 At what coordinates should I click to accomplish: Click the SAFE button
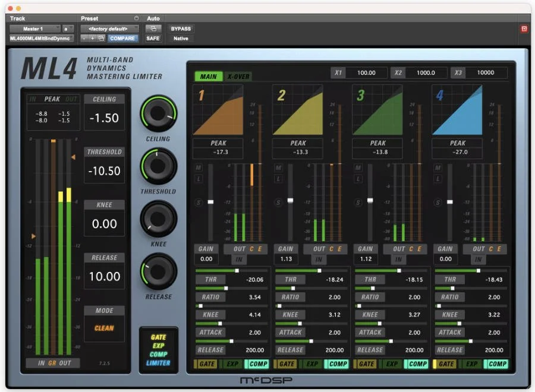coord(153,39)
